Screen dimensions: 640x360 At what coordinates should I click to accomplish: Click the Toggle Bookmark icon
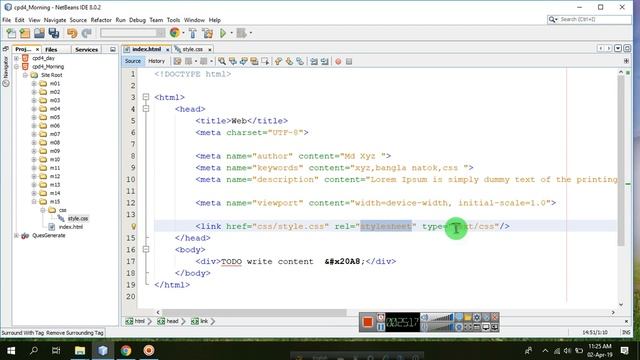(x=300, y=61)
